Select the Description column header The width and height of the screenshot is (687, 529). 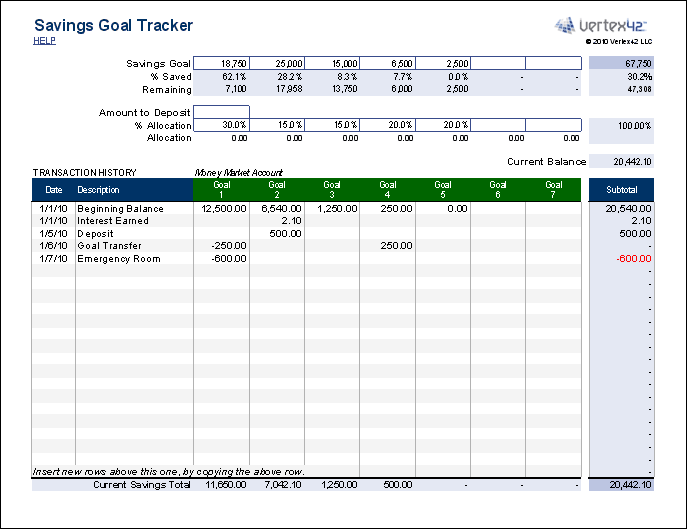98,190
